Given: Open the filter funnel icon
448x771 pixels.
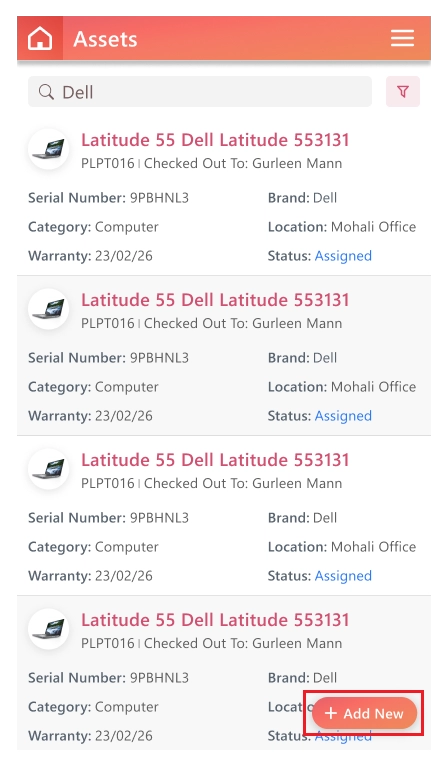Looking at the screenshot, I should [x=403, y=91].
